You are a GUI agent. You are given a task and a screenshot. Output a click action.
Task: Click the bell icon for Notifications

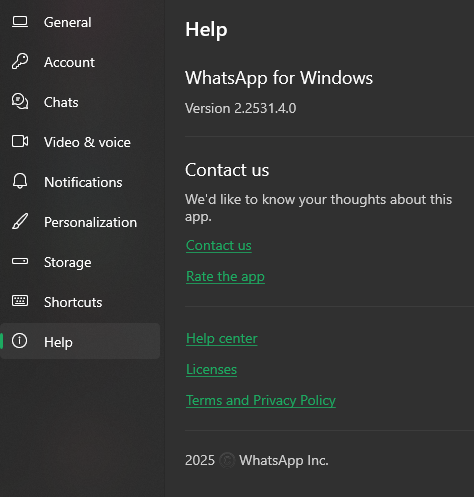[20, 181]
